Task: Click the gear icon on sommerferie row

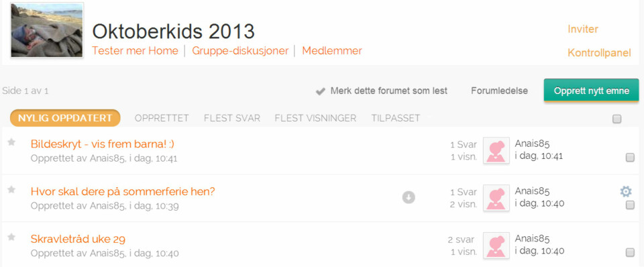Action: [625, 191]
